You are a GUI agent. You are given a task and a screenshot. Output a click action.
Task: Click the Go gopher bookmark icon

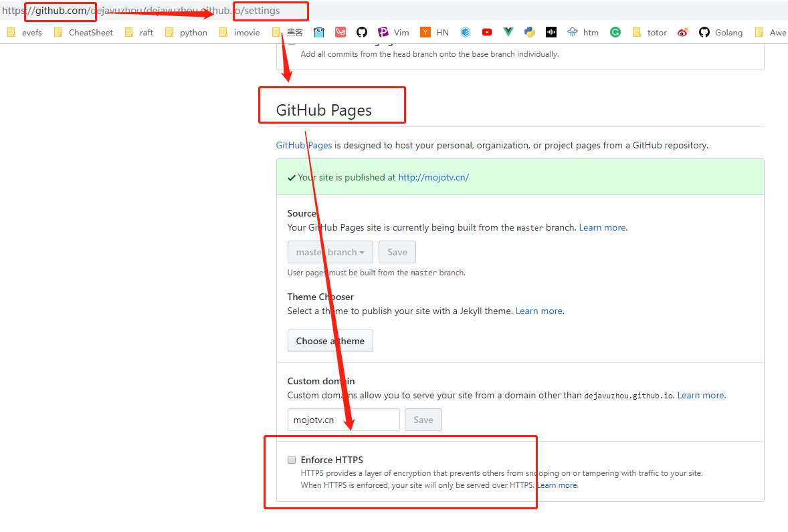(x=319, y=33)
